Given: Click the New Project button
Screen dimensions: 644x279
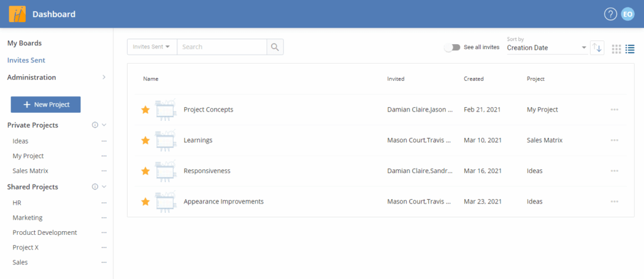Looking at the screenshot, I should (x=45, y=105).
